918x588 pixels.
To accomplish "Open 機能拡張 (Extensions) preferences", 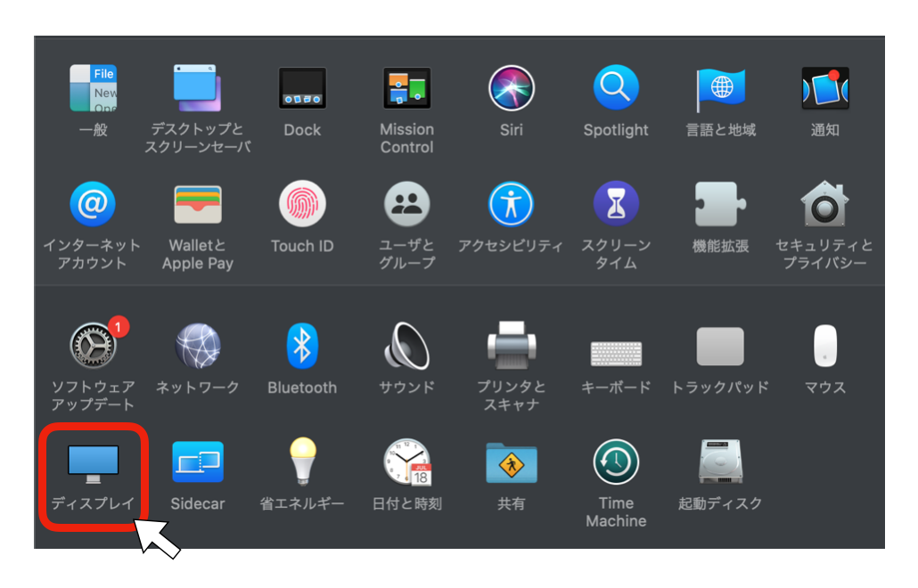I will pos(720,204).
